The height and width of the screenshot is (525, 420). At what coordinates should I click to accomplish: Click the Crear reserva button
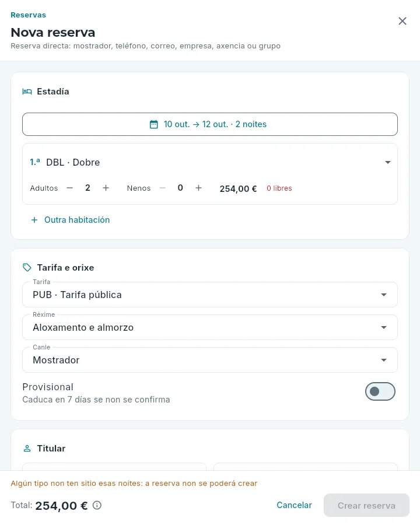(x=366, y=505)
